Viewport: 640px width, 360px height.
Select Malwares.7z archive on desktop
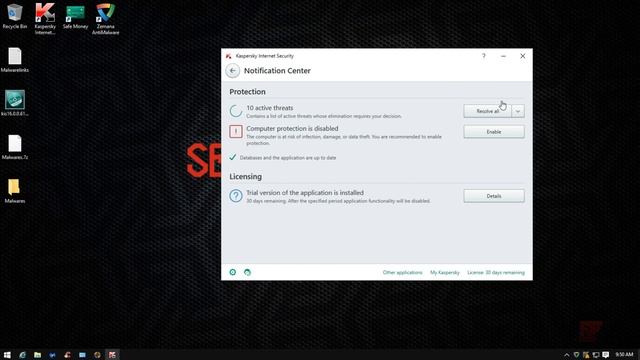pyautogui.click(x=15, y=147)
